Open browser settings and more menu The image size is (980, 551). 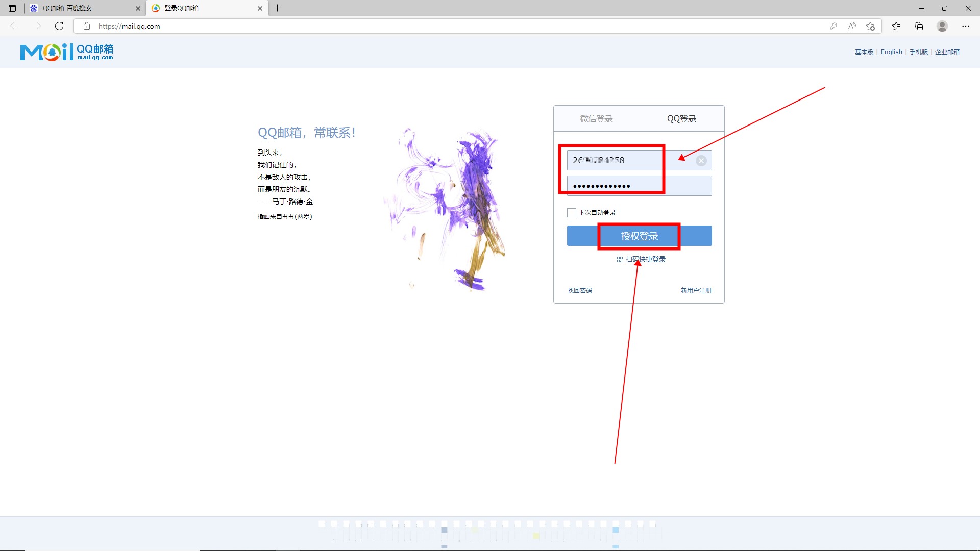(966, 26)
